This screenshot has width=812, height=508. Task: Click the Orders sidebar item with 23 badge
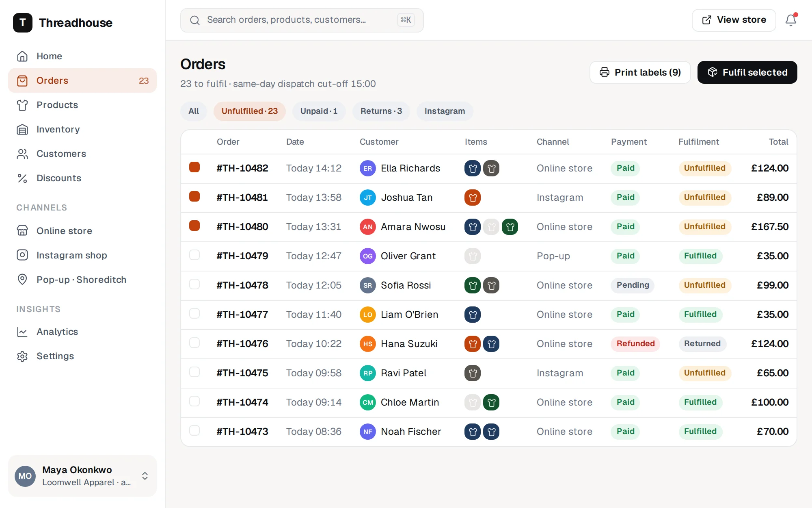click(x=82, y=80)
